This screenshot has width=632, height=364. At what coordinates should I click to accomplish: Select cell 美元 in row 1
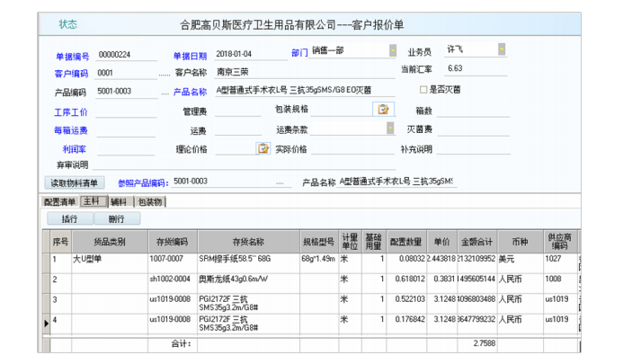tap(520, 263)
